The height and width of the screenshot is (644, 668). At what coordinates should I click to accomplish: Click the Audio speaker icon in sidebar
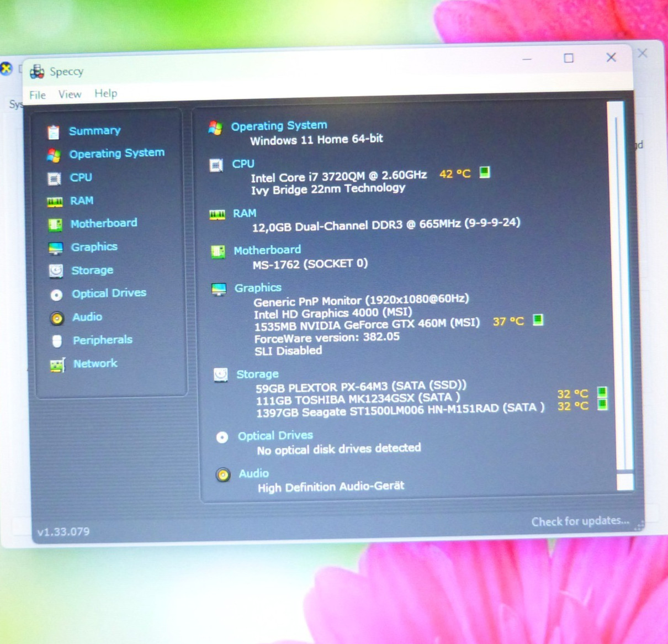click(57, 318)
